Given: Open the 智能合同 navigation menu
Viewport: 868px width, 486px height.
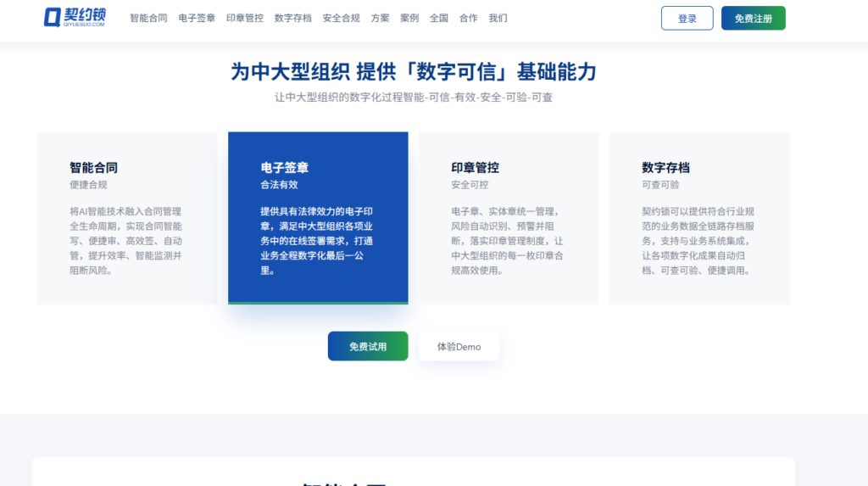Looking at the screenshot, I should (148, 19).
